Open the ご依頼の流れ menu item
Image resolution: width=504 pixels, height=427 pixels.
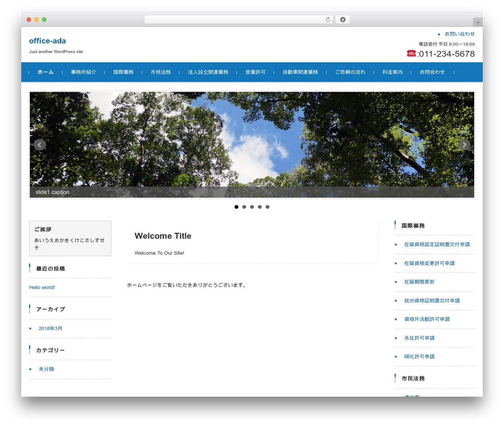coord(350,72)
